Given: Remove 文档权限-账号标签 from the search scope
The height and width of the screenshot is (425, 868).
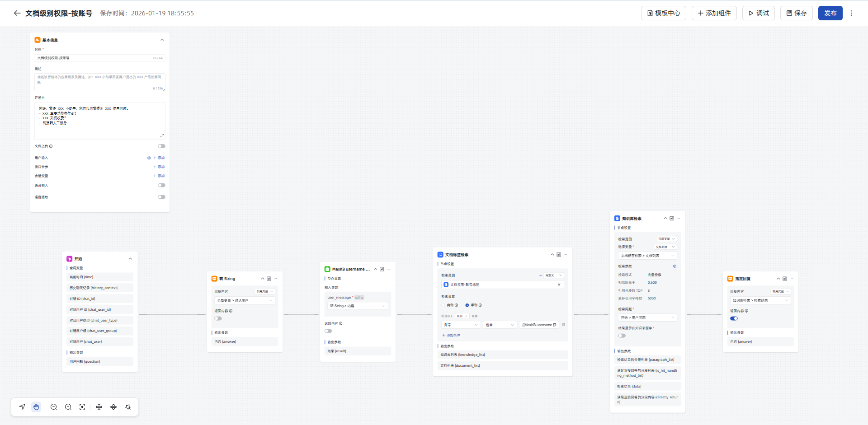Looking at the screenshot, I should point(559,285).
